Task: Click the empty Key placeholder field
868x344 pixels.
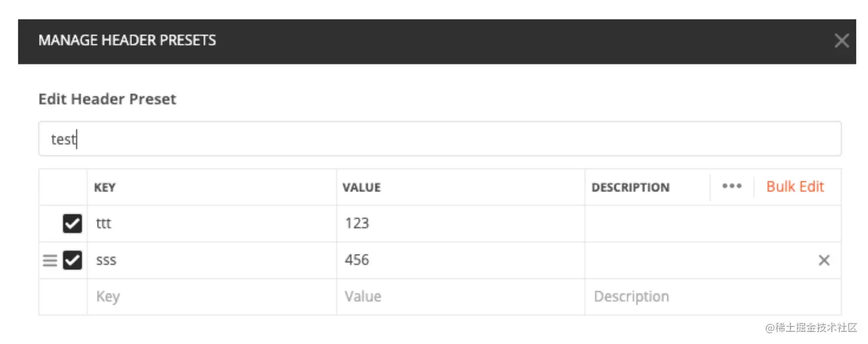Action: pos(211,297)
